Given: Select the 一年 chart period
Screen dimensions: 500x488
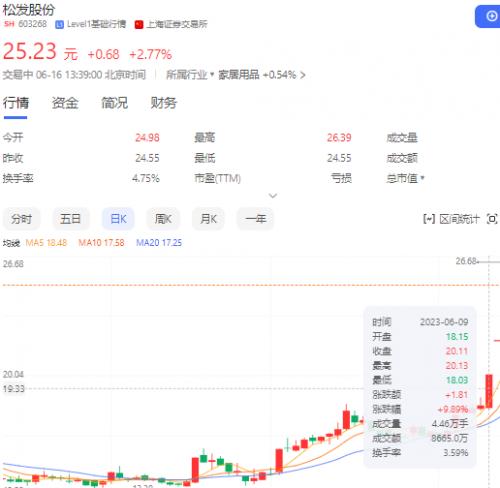Looking at the screenshot, I should (x=256, y=219).
